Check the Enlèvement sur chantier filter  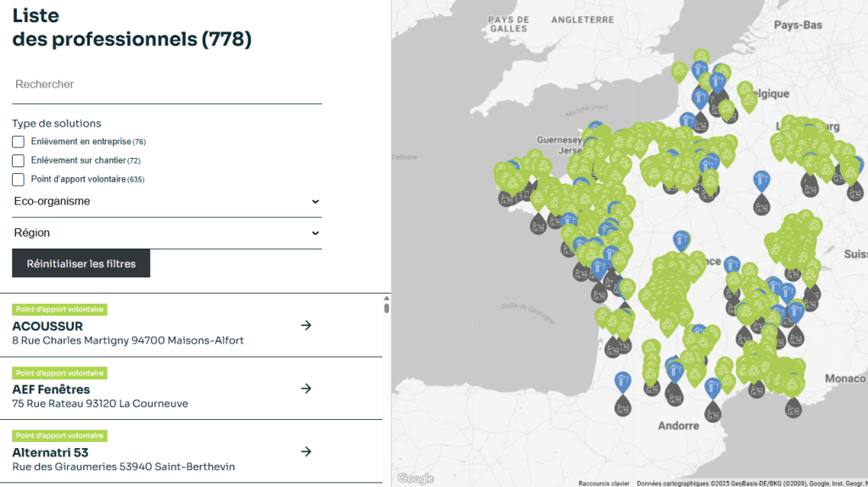click(x=18, y=160)
